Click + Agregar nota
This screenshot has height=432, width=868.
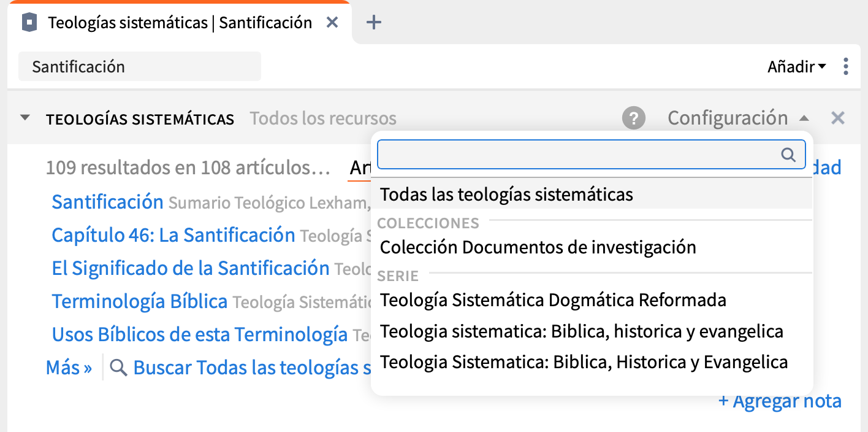click(x=780, y=401)
